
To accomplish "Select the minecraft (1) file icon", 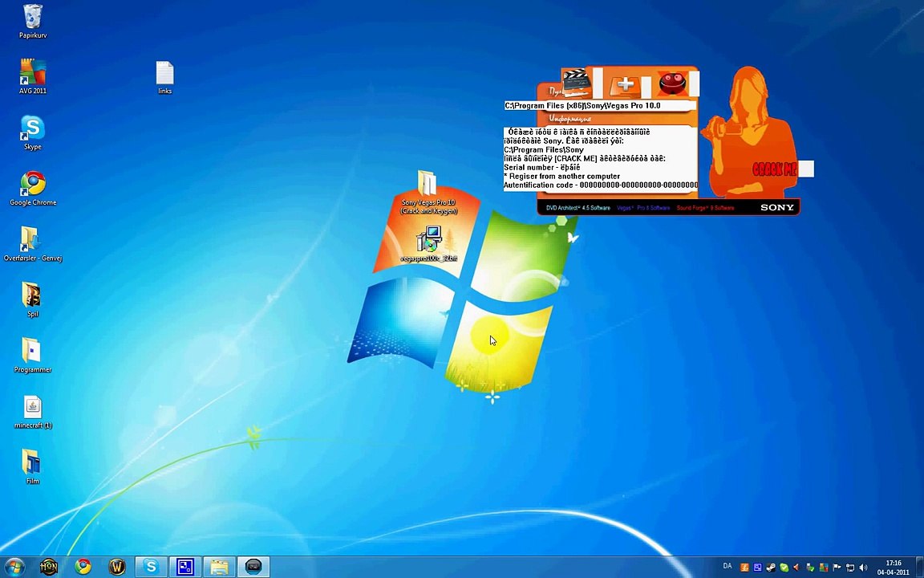I will (x=33, y=411).
